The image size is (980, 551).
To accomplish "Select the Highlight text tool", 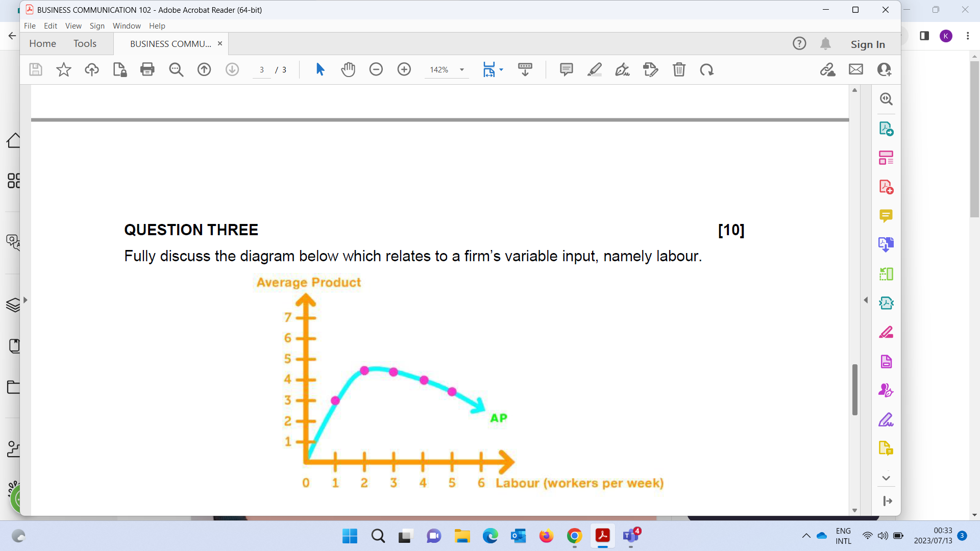I will pyautogui.click(x=594, y=69).
